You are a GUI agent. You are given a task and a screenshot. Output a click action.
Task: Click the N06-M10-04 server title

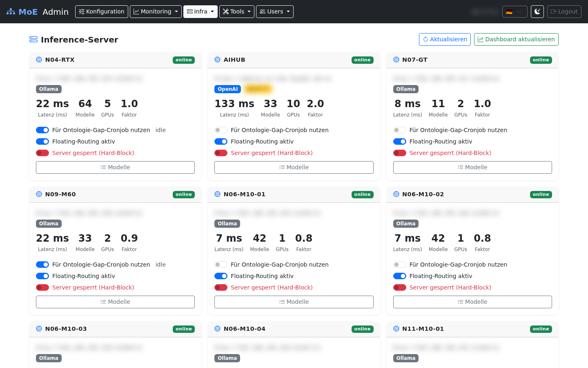[x=245, y=329]
